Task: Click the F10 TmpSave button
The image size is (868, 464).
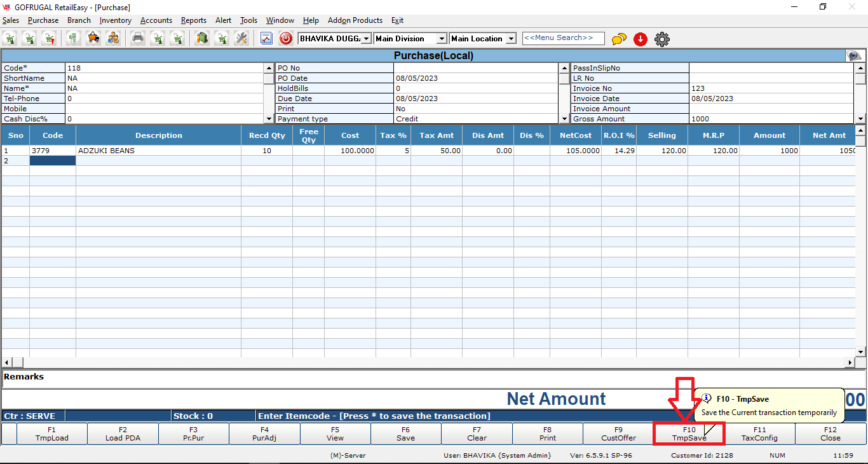Action: pyautogui.click(x=689, y=433)
